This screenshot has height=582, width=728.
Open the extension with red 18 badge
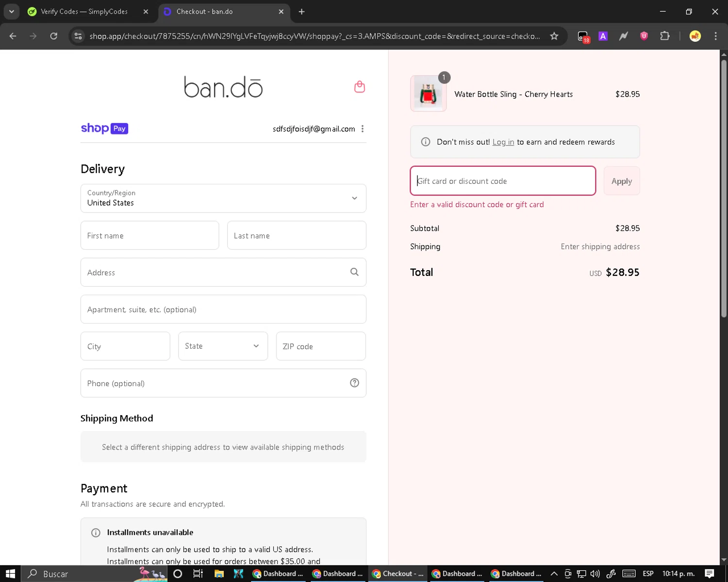583,37
